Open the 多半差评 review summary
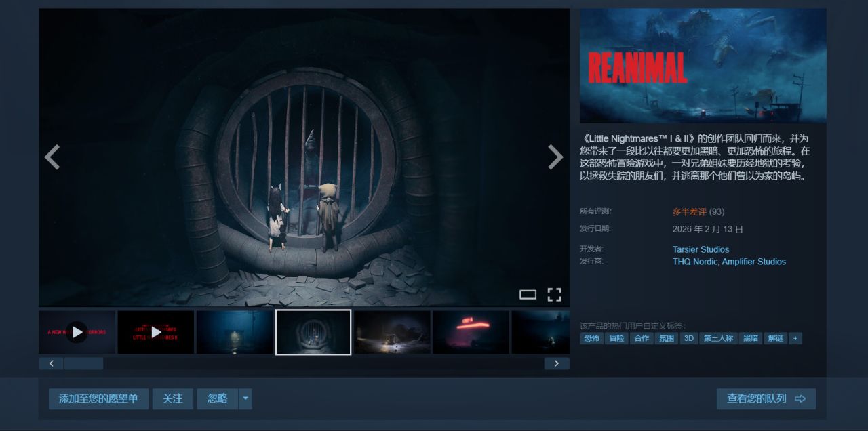This screenshot has height=431, width=868. [690, 211]
